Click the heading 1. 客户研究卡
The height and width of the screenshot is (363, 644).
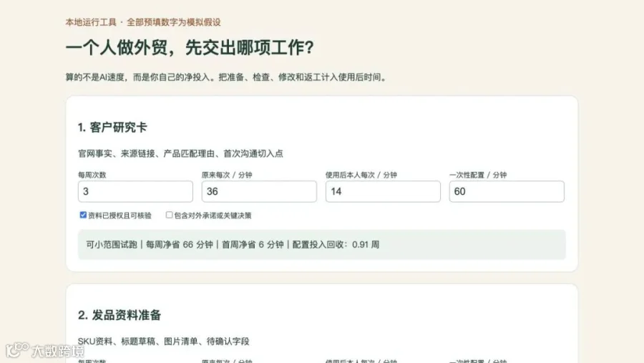pos(112,127)
